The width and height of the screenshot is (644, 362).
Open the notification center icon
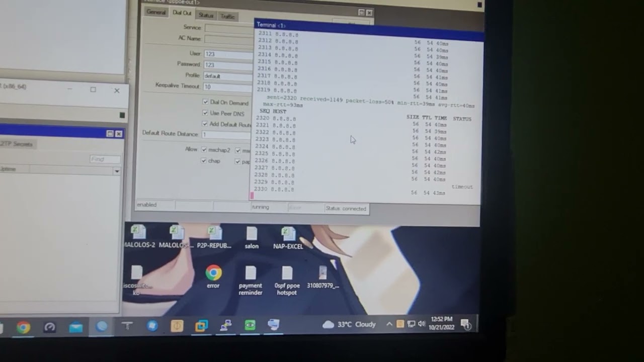465,325
